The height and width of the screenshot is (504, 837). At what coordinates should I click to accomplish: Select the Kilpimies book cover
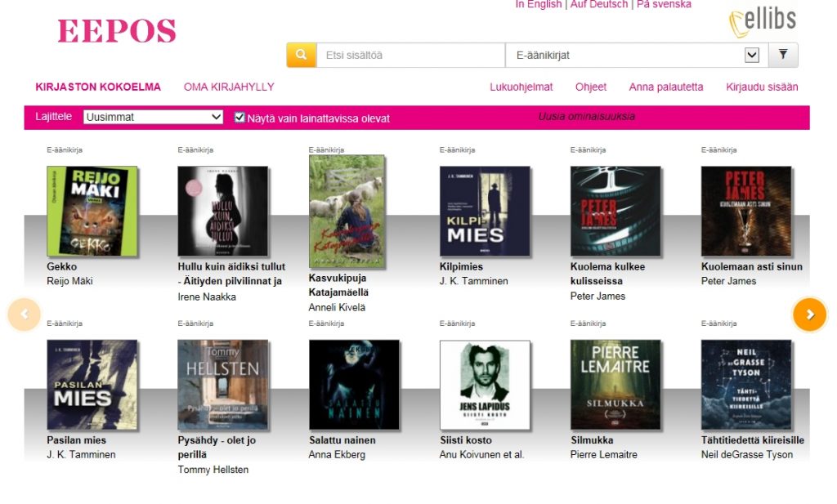(x=484, y=211)
